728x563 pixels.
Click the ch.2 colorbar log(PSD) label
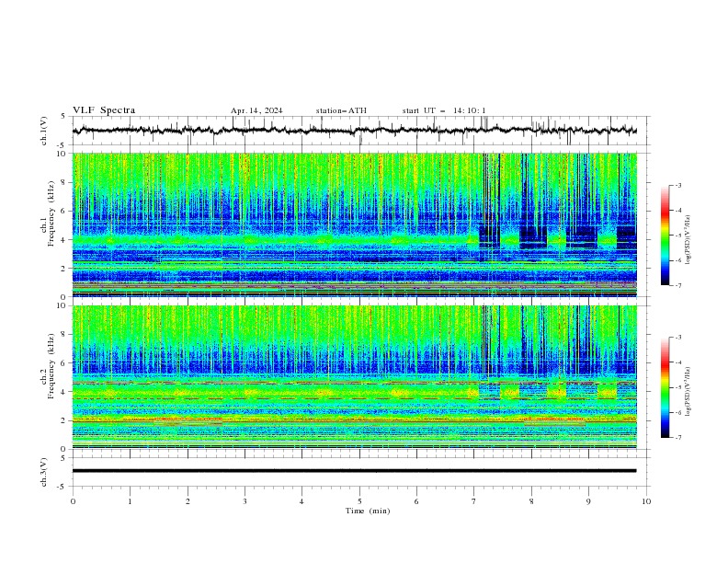tap(688, 391)
